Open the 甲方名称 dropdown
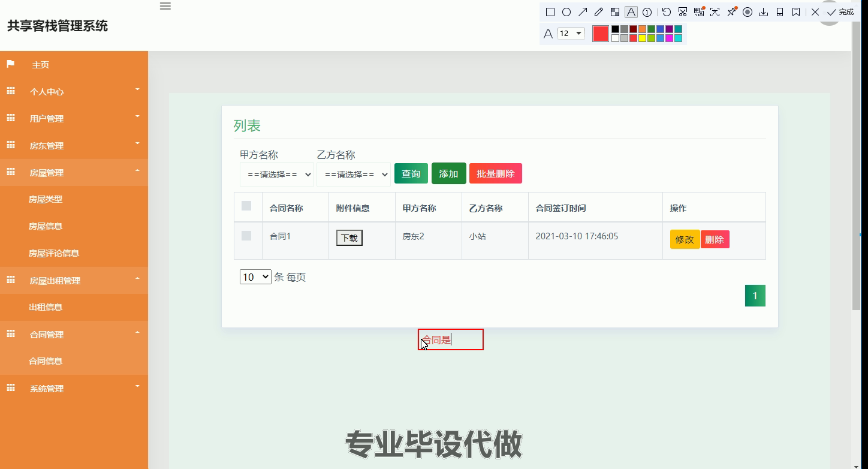 [277, 175]
